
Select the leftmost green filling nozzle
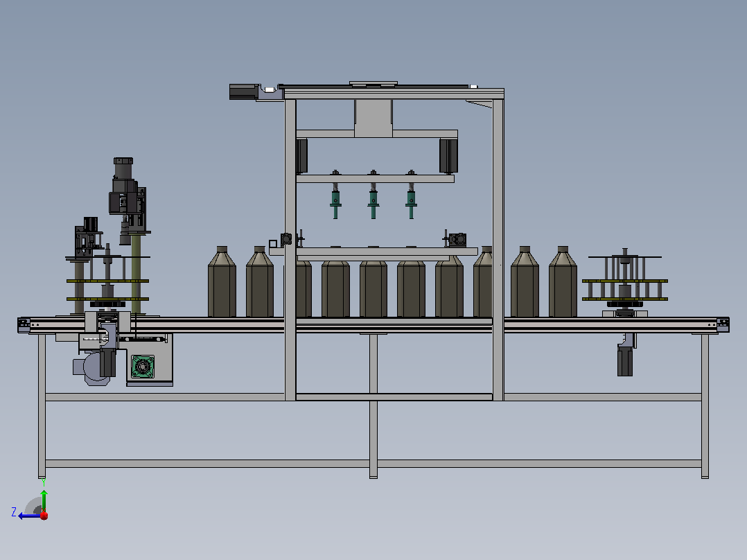click(335, 200)
